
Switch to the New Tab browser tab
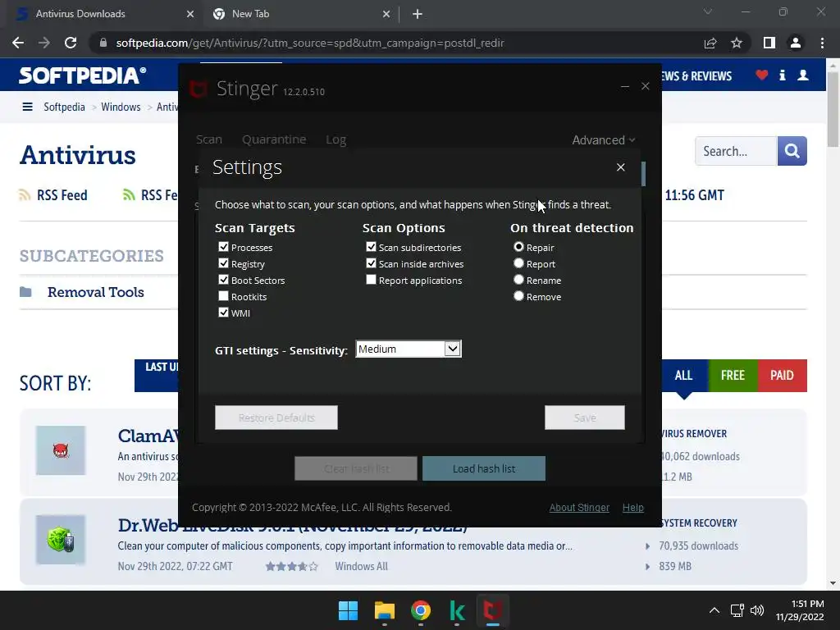(301, 14)
